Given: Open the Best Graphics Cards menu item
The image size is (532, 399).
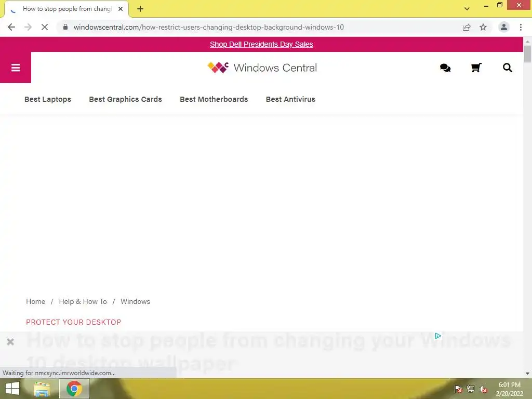Looking at the screenshot, I should pyautogui.click(x=126, y=99).
